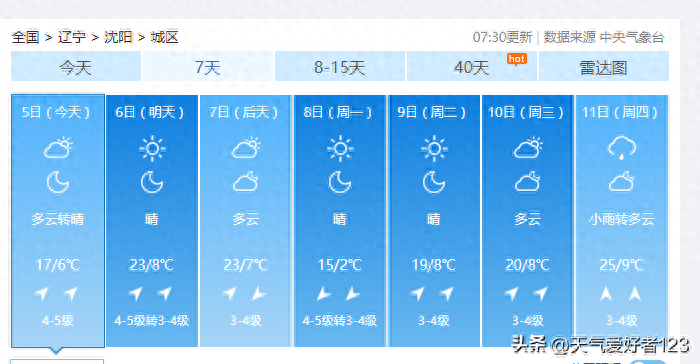Click the first north wind arrow under 11日

tap(606, 293)
